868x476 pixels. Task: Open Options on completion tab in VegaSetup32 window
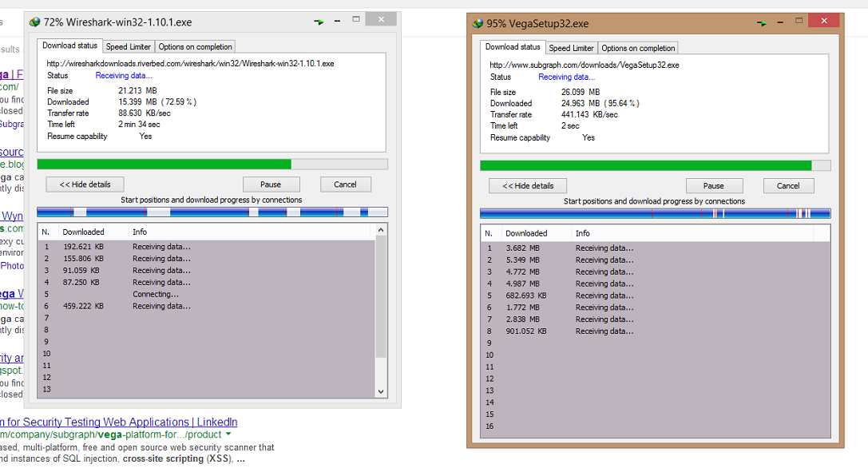[x=638, y=48]
